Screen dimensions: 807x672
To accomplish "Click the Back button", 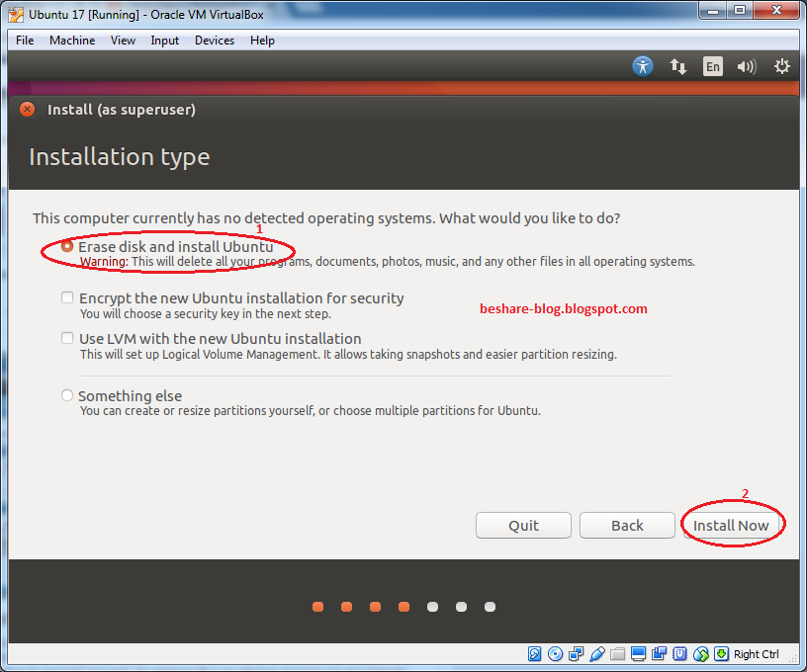I will point(627,526).
